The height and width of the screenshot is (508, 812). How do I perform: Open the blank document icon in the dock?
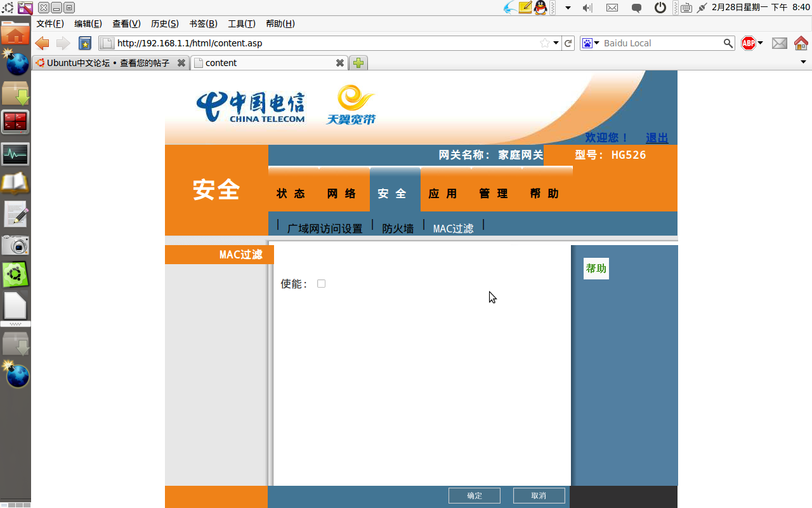[x=15, y=305]
